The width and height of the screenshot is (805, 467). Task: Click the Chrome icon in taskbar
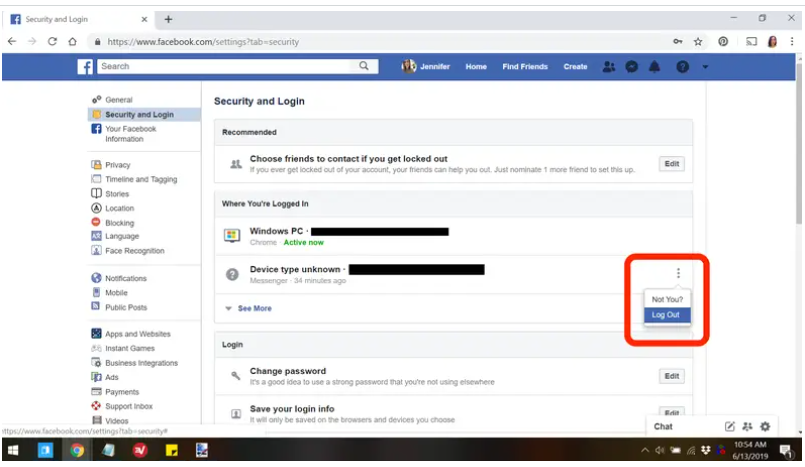(77, 451)
